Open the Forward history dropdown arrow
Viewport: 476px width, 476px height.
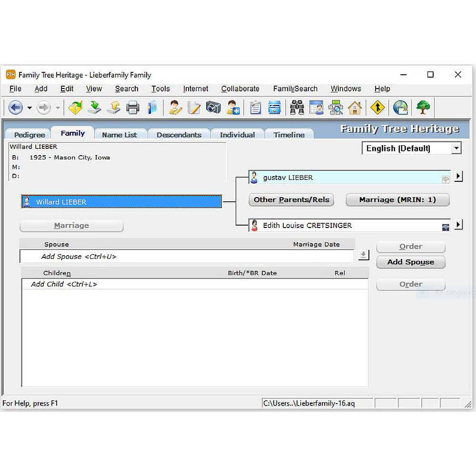point(58,108)
